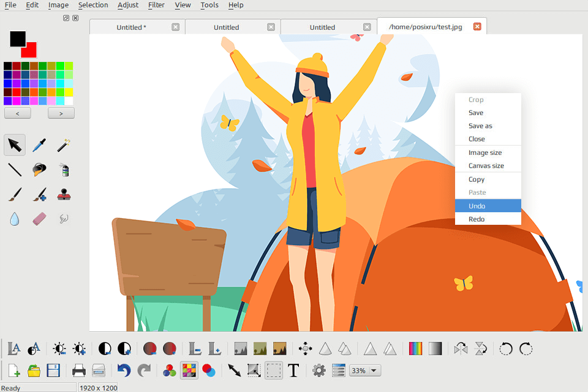Click the gray redo arrow toolbar icon

143,371
